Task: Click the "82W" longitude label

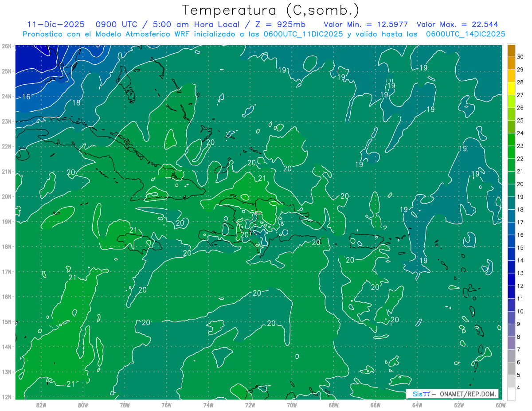Action: point(41,405)
